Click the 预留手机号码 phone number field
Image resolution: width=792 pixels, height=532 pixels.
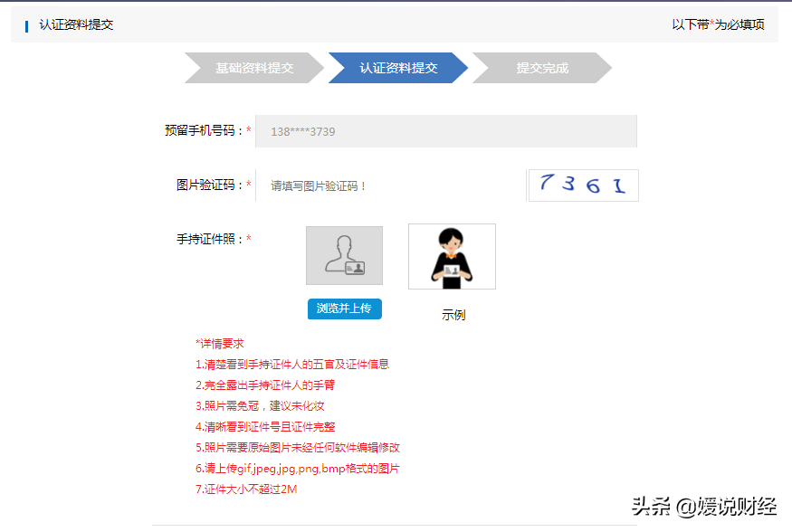pyautogui.click(x=446, y=131)
